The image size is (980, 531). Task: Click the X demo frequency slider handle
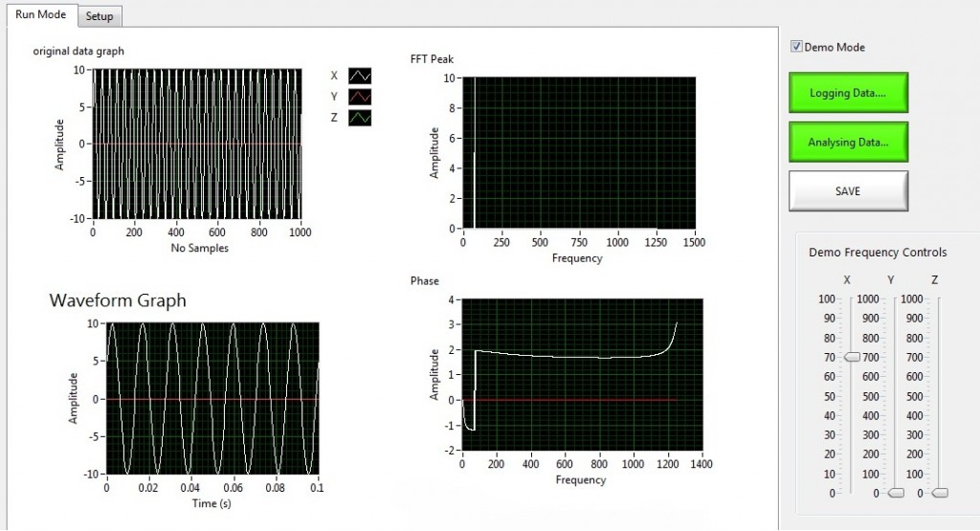pyautogui.click(x=852, y=357)
